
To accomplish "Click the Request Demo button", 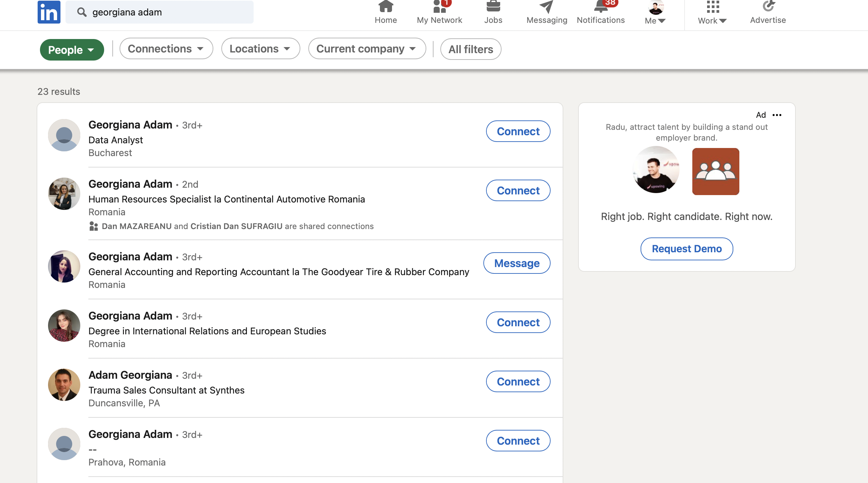I will (x=686, y=249).
